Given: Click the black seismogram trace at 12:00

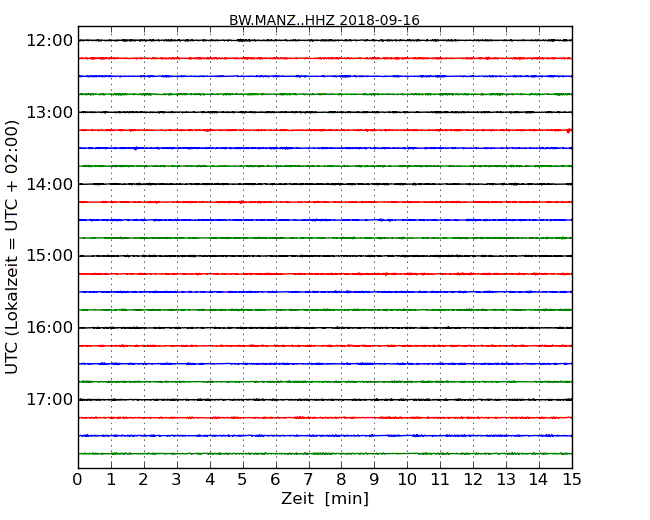Looking at the screenshot, I should pos(325,40).
